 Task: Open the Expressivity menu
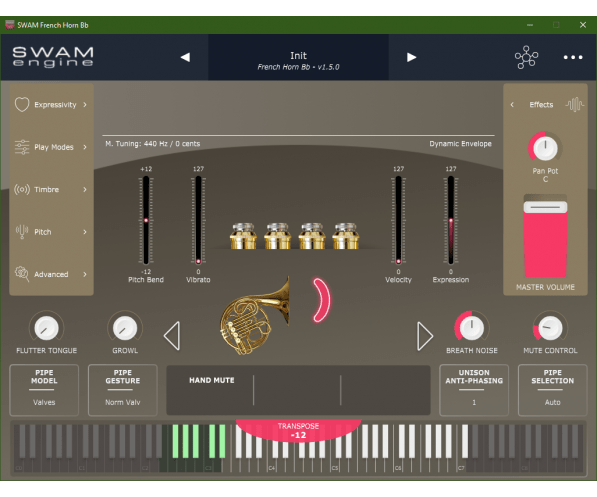(55, 105)
